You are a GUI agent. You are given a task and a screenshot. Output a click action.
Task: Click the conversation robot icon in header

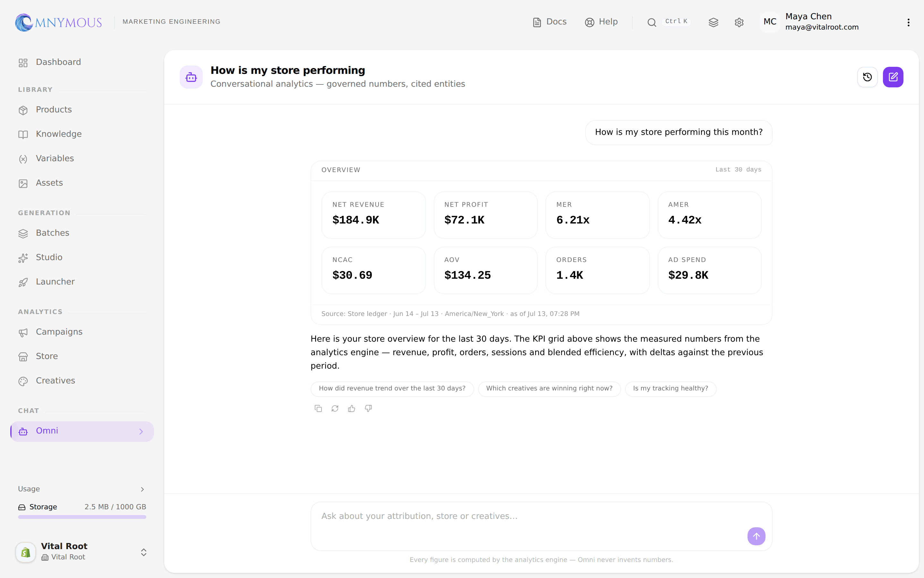[191, 77]
